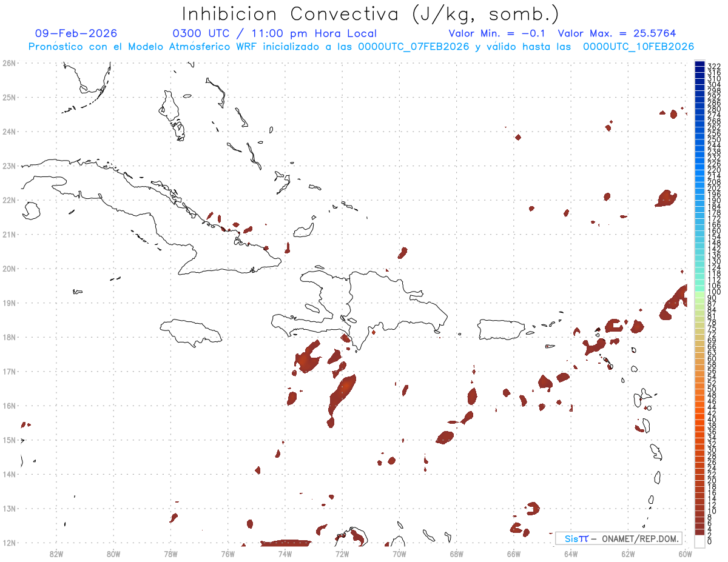Click the 70W longitude label
The width and height of the screenshot is (728, 562).
(x=399, y=554)
